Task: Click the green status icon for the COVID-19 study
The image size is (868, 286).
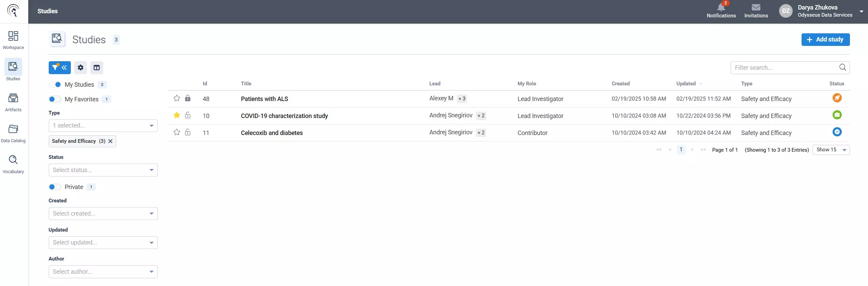Action: coord(837,115)
